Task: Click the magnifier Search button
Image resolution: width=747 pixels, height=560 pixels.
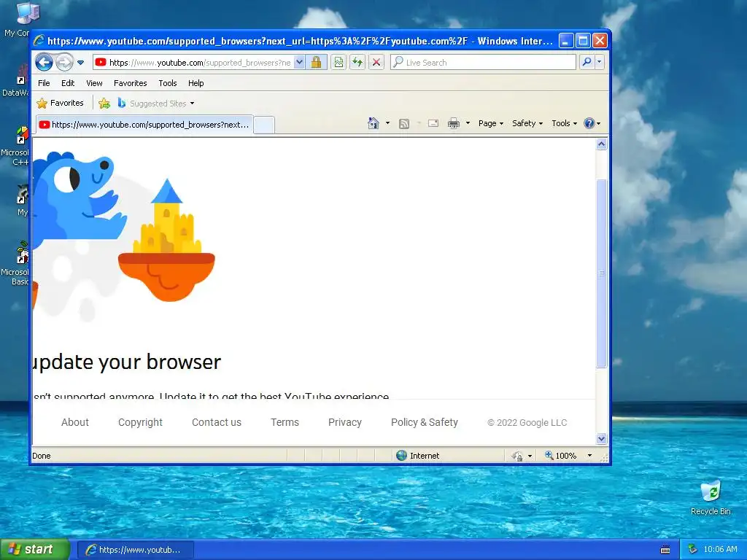Action: 587,63
